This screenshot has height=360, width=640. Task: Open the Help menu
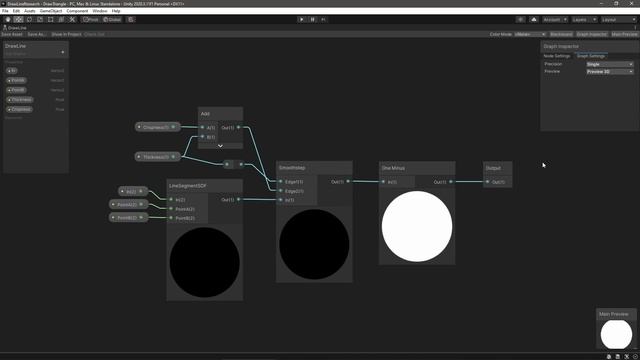116,11
